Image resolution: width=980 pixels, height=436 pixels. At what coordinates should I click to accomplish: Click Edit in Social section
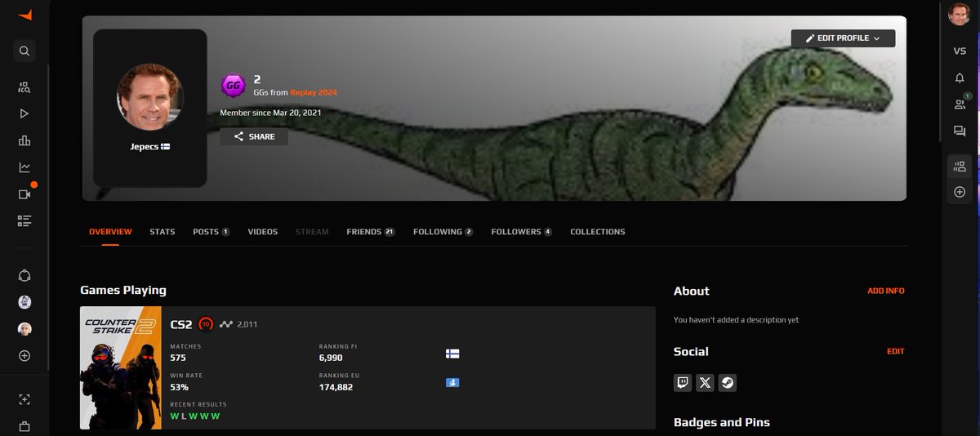click(x=896, y=351)
